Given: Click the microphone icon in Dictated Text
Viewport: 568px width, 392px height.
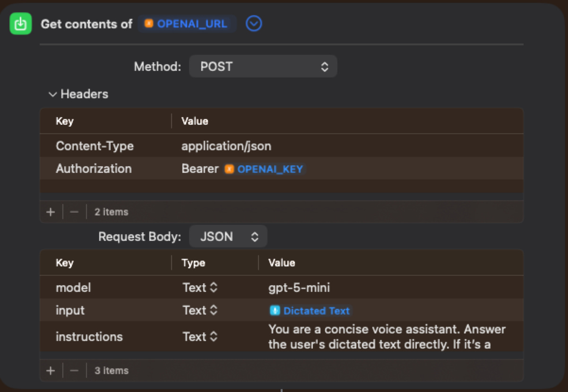Looking at the screenshot, I should [x=275, y=311].
